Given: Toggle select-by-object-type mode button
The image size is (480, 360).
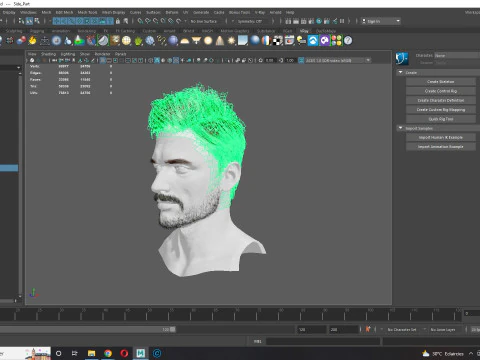Looking at the screenshot, I should click(29, 21).
